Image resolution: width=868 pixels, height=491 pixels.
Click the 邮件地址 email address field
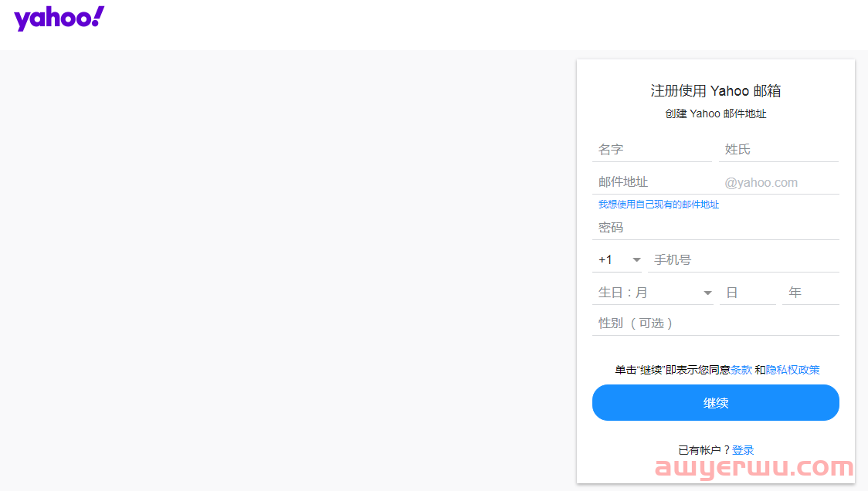(x=656, y=182)
